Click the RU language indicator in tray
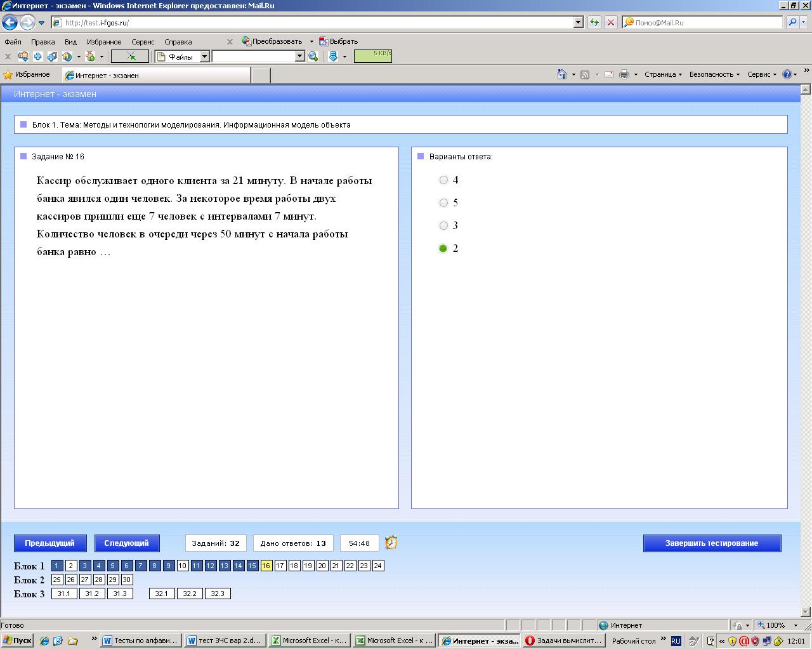The width and height of the screenshot is (812, 650). click(676, 641)
